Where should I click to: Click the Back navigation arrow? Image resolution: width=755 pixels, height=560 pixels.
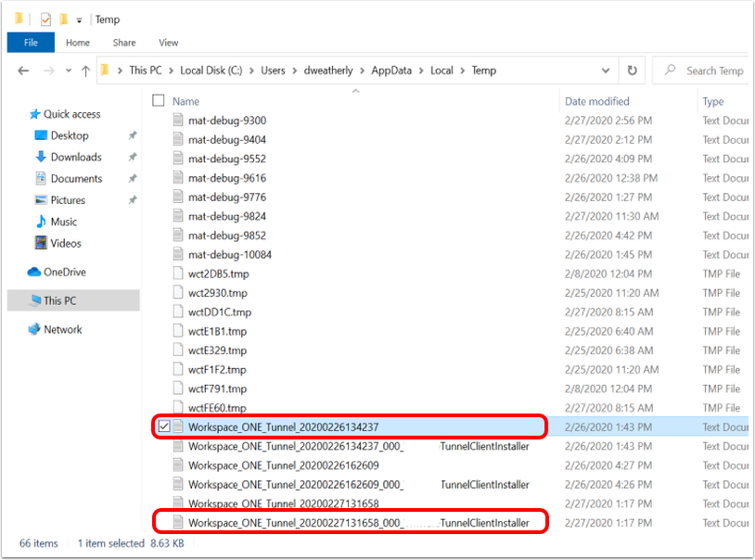point(23,70)
